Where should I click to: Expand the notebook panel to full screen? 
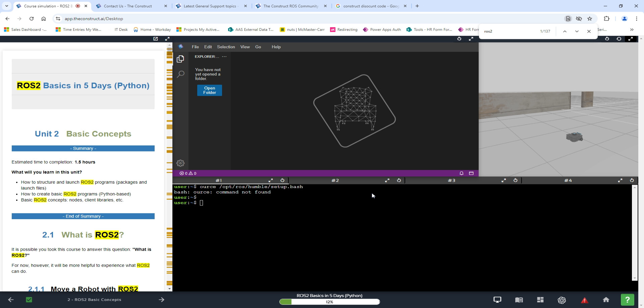tap(167, 39)
